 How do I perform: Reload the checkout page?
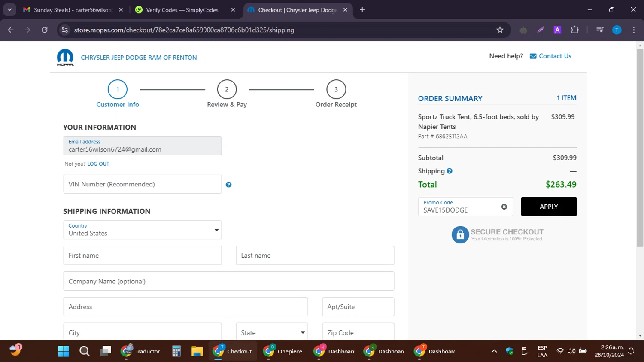(45, 30)
